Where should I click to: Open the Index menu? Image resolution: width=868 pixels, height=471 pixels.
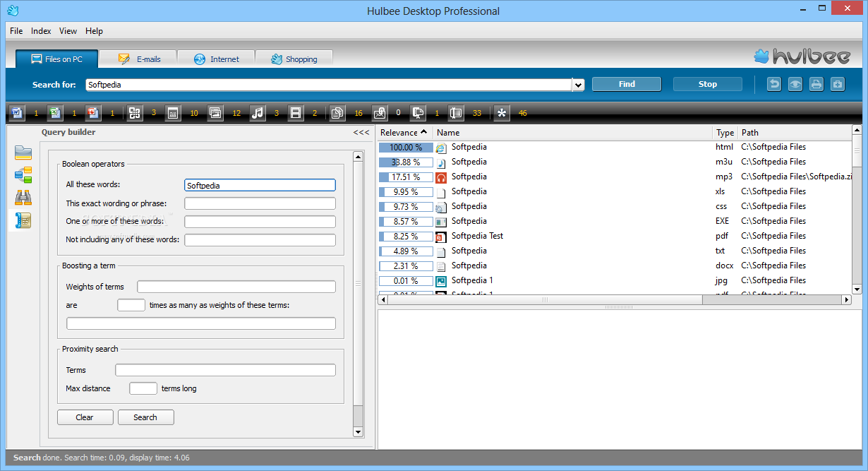coord(41,31)
